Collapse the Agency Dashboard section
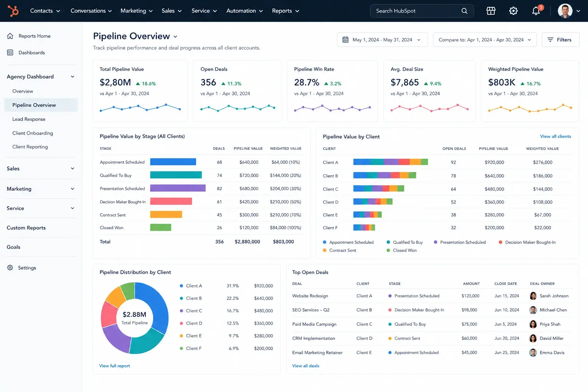Viewport: 588px width, 392px height. (x=72, y=77)
